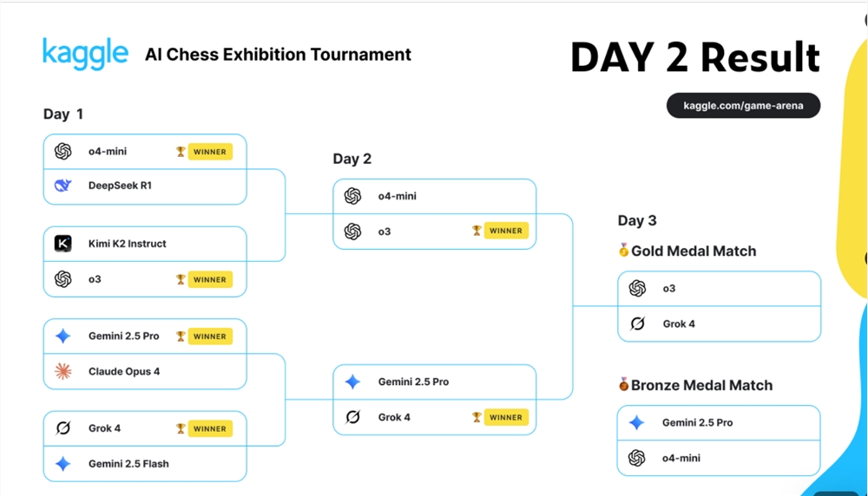This screenshot has width=868, height=496.
Task: Click the trophy icon beside Day 2 o3 winner
Action: coord(477,231)
